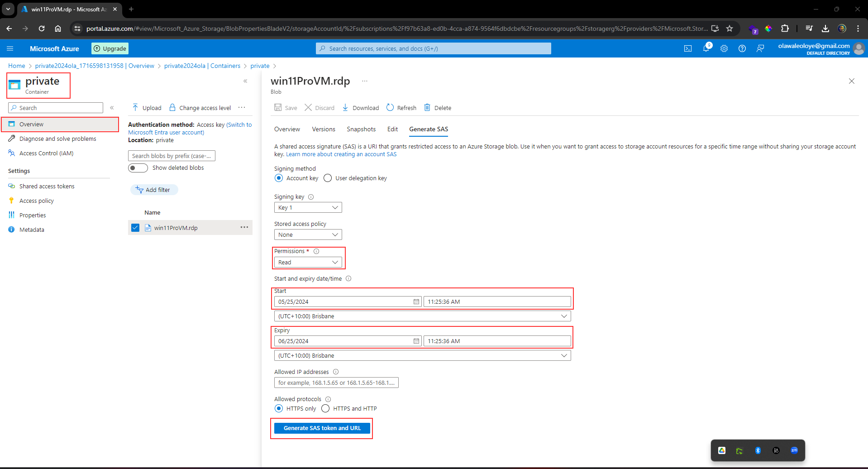Open the Expiry date calendar picker
Screen dimensions: 868x469
pyautogui.click(x=416, y=341)
